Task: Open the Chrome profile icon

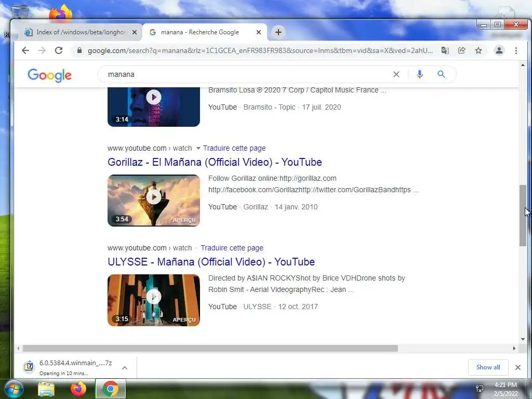Action: click(x=499, y=50)
